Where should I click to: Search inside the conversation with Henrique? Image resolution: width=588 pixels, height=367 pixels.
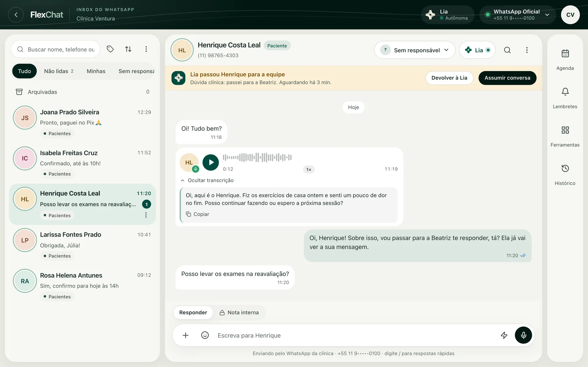[x=507, y=50]
